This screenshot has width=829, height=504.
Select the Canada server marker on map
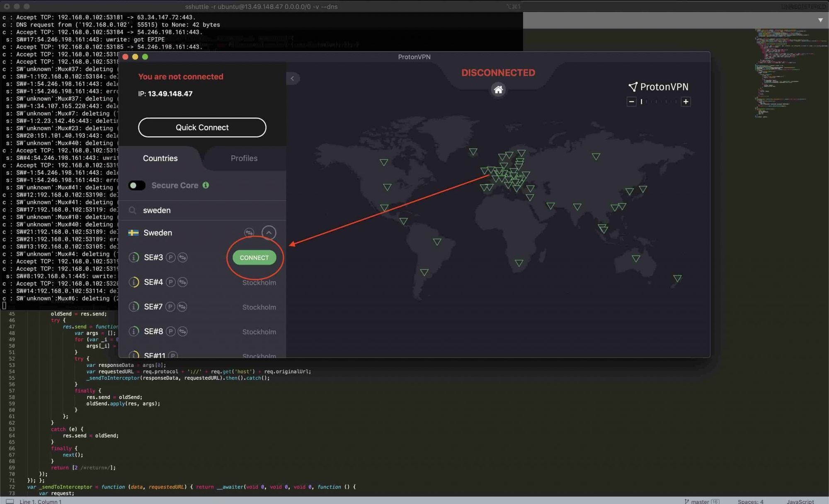384,162
